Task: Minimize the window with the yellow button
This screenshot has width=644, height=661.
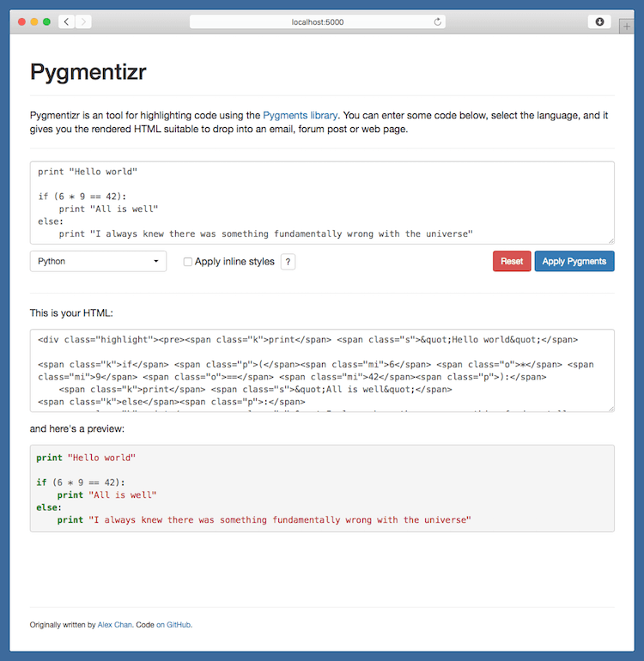Action: point(34,22)
